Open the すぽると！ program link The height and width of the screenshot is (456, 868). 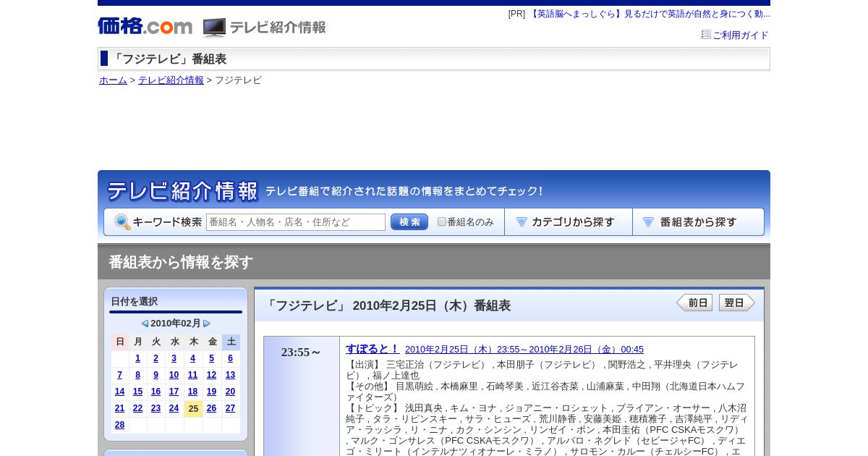coord(372,349)
